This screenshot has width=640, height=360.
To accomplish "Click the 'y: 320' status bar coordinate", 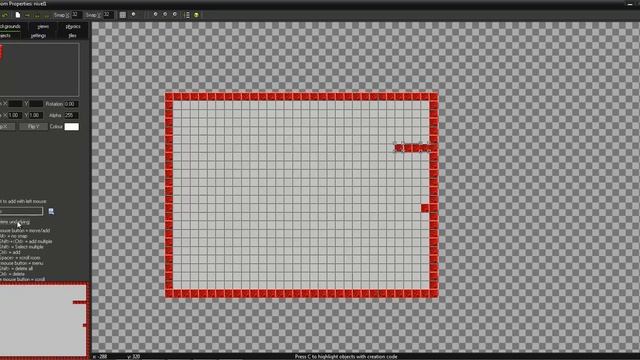I will click(133, 357).
